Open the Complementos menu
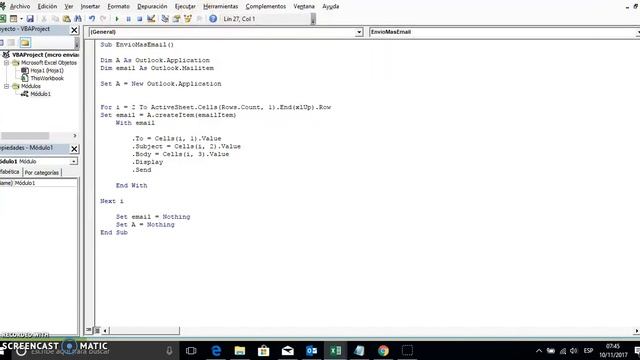Screen dimensions: 640x360 [x=266, y=7]
